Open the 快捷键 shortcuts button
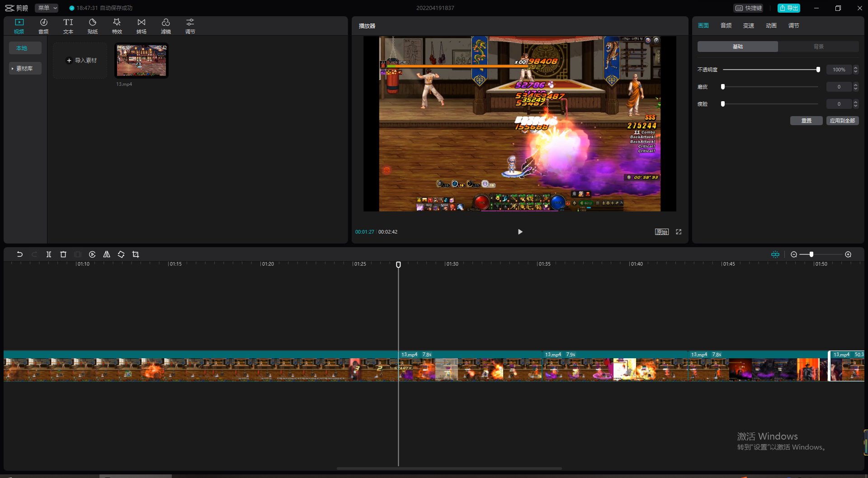This screenshot has width=868, height=478. 748,8
